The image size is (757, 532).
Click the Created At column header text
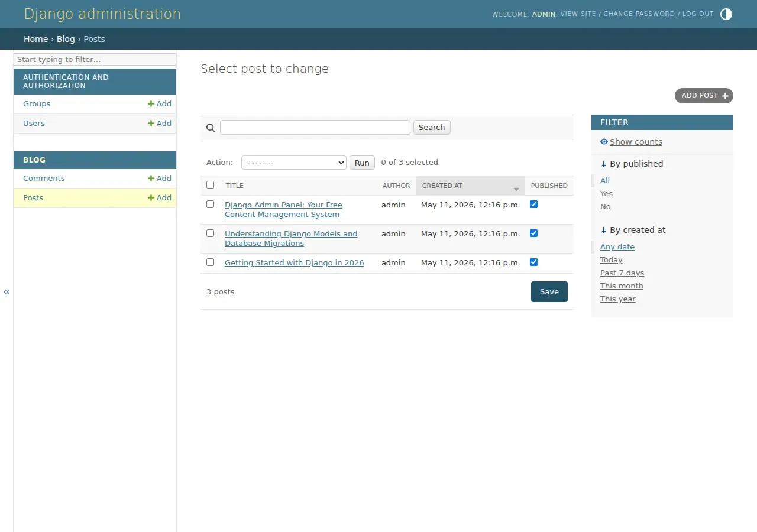coord(442,186)
